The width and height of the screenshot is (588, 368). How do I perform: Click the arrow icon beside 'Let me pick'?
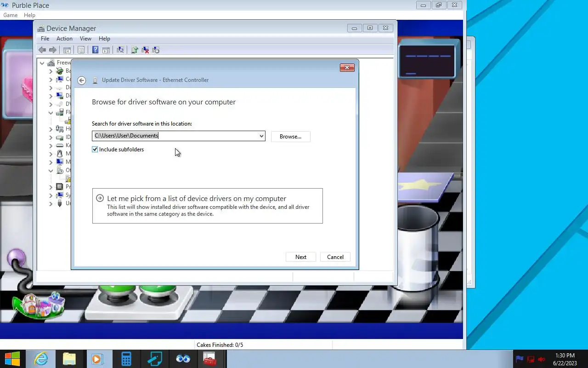coord(100,198)
